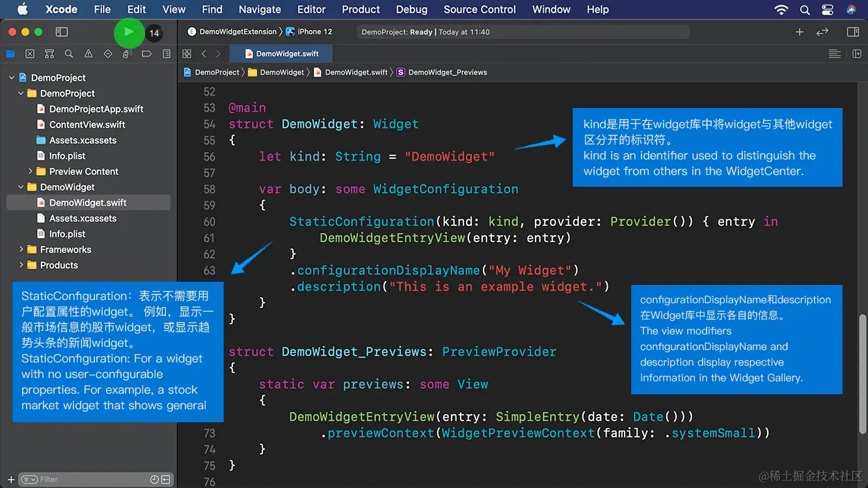Open the code review arrows button
The width and height of the screenshot is (868, 488).
tap(822, 32)
